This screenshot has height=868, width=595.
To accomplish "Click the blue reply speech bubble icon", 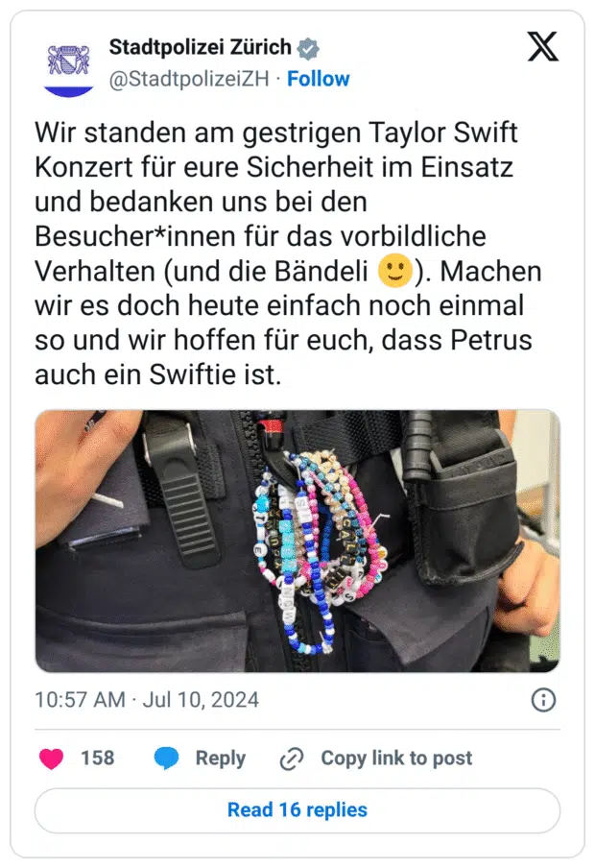I will click(167, 758).
